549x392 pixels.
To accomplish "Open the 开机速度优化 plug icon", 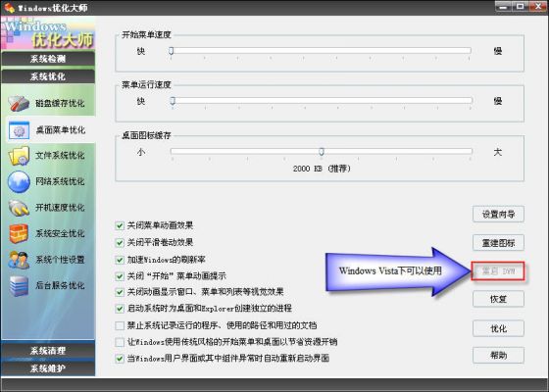I will pos(19,208).
